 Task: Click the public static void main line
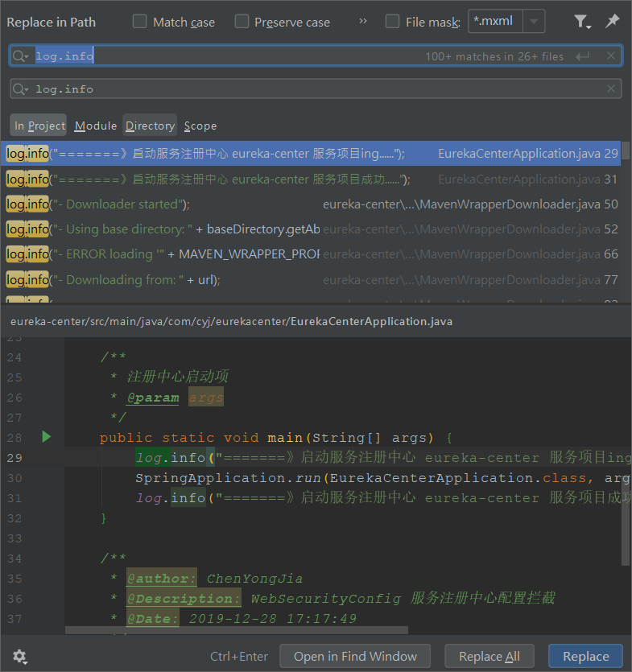tap(275, 438)
